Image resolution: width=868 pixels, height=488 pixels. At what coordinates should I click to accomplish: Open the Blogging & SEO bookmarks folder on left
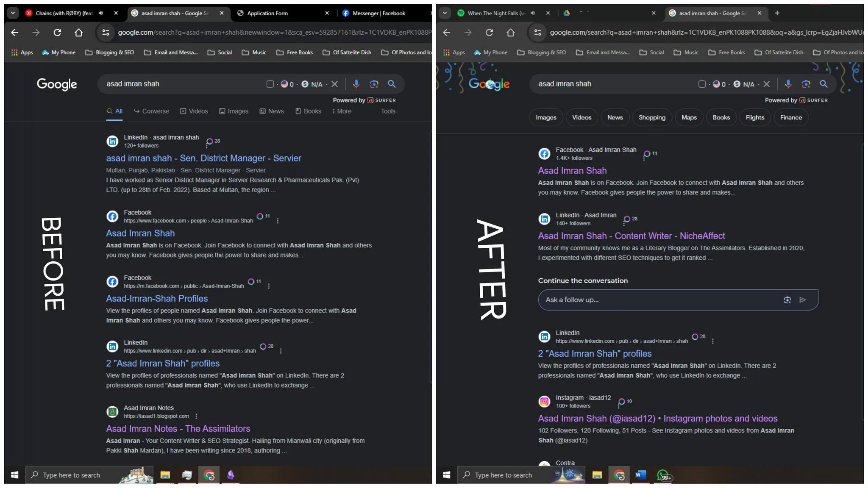tap(110, 53)
